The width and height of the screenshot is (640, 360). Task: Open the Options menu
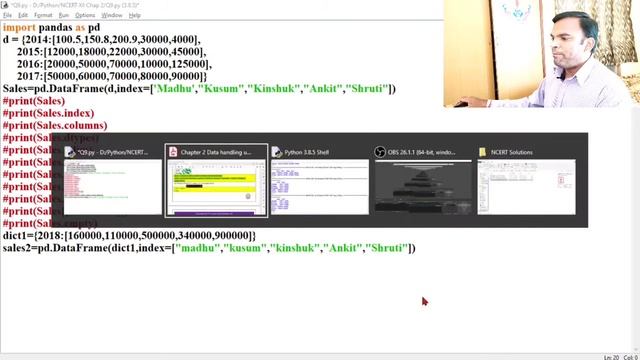(x=85, y=15)
